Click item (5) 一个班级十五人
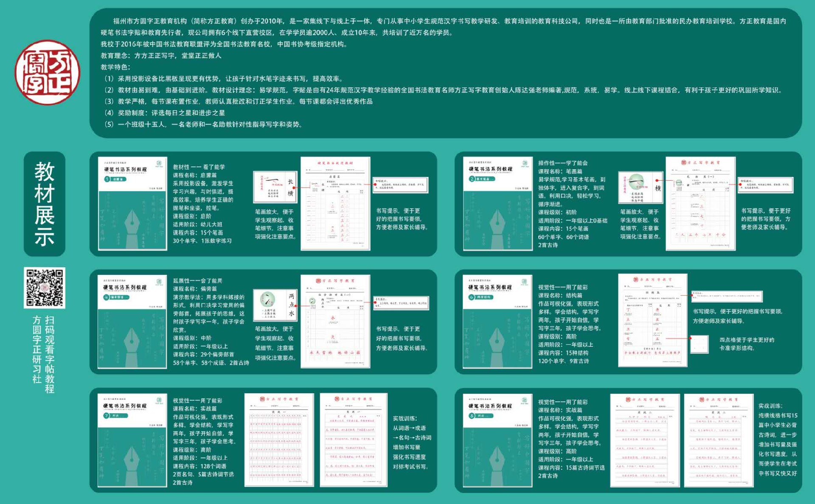 (x=203, y=124)
